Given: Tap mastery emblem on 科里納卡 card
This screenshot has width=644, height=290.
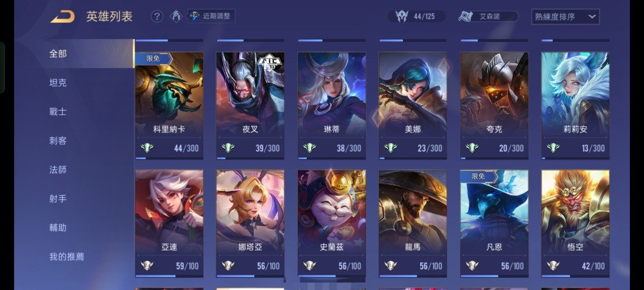Looking at the screenshot, I should 147,148.
